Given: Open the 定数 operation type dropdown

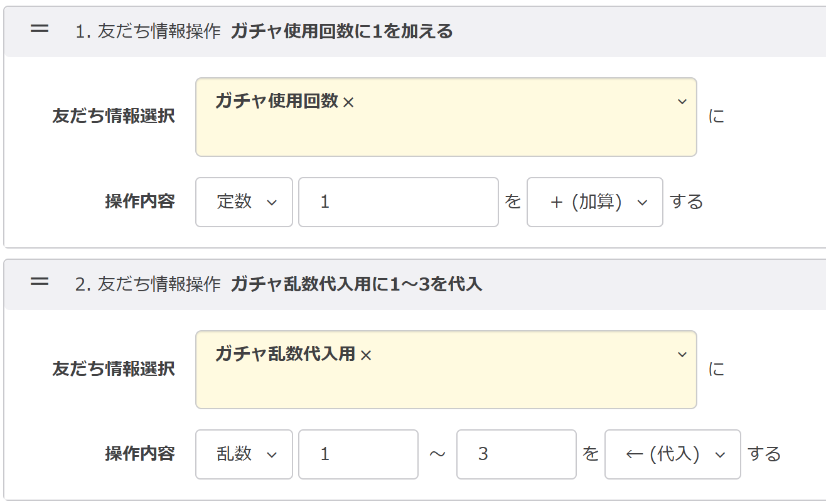Looking at the screenshot, I should [x=244, y=202].
